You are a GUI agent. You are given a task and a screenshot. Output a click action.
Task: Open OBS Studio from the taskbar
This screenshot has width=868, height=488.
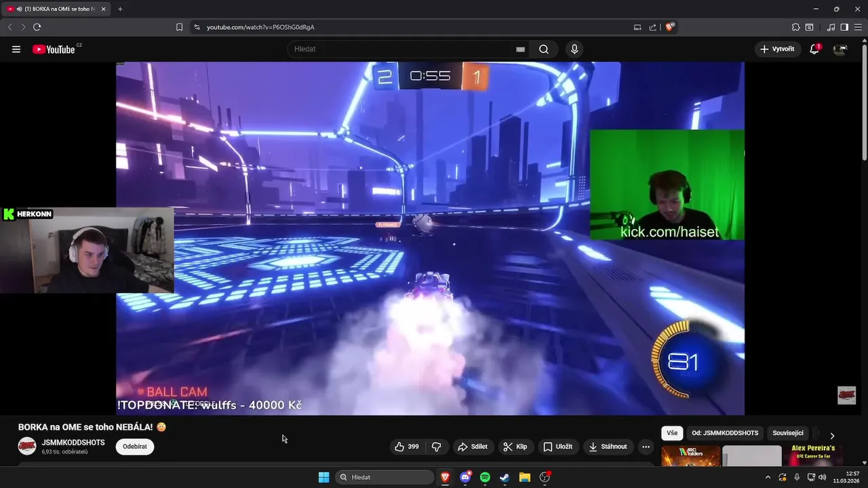click(x=545, y=477)
